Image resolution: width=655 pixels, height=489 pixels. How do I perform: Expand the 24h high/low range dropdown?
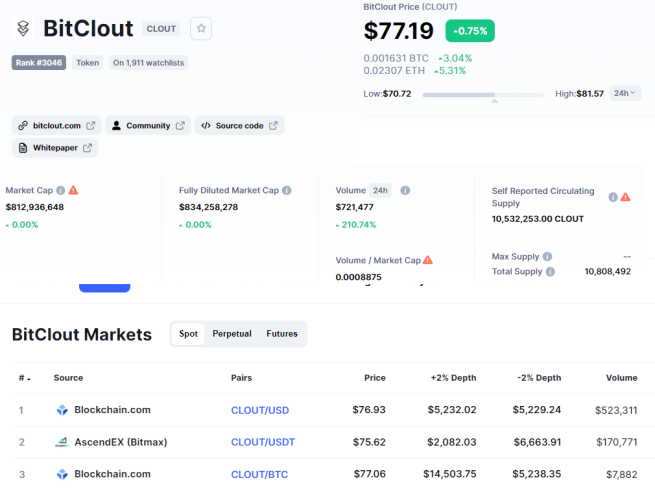pyautogui.click(x=625, y=93)
